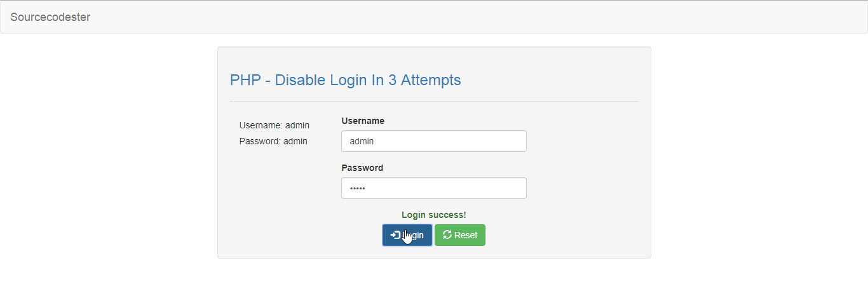The height and width of the screenshot is (298, 868).
Task: Click the 'Password: admin' hint text
Action: 273,141
